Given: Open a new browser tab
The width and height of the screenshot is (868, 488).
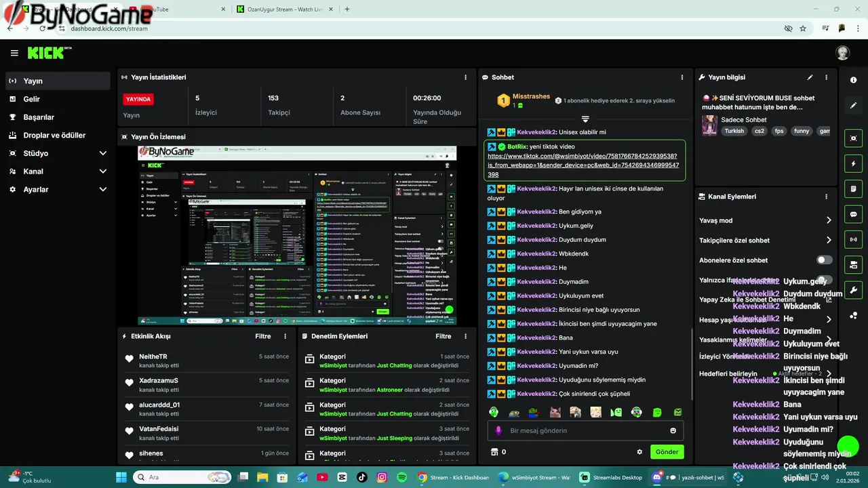Looking at the screenshot, I should coord(347,9).
